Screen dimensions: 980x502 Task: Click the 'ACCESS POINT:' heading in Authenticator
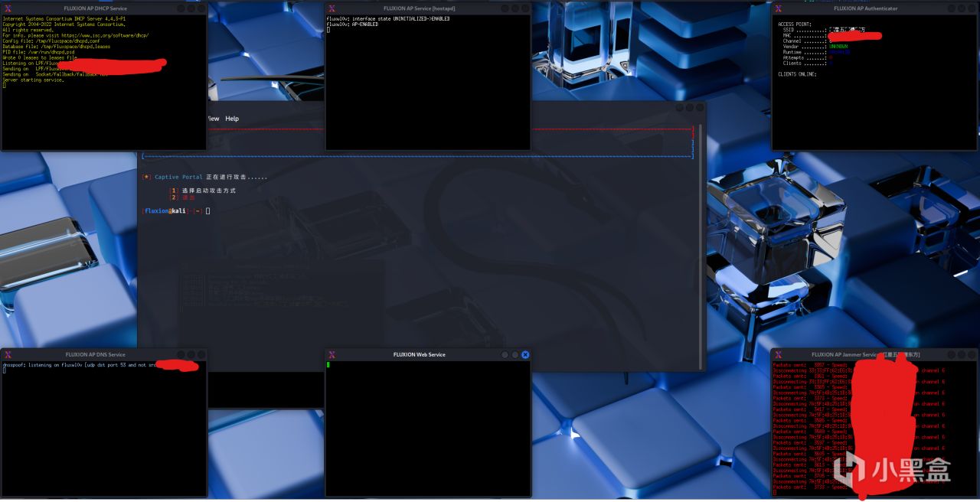795,24
